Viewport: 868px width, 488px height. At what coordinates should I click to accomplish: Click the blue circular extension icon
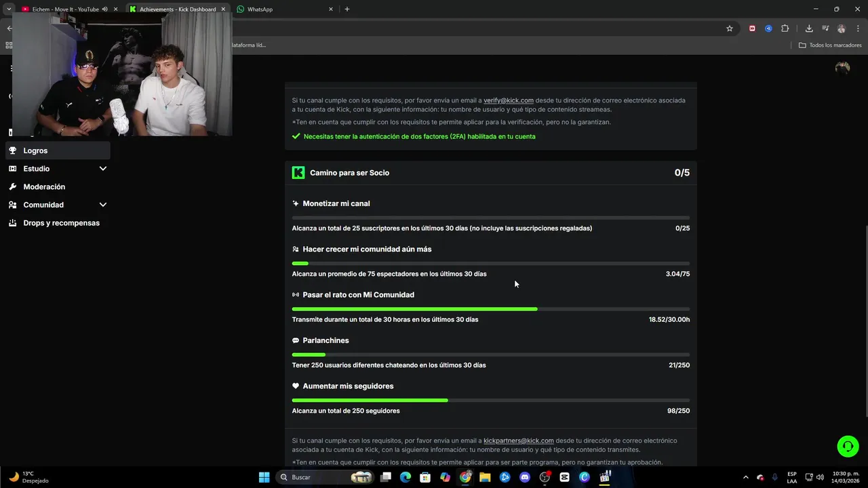pos(768,28)
